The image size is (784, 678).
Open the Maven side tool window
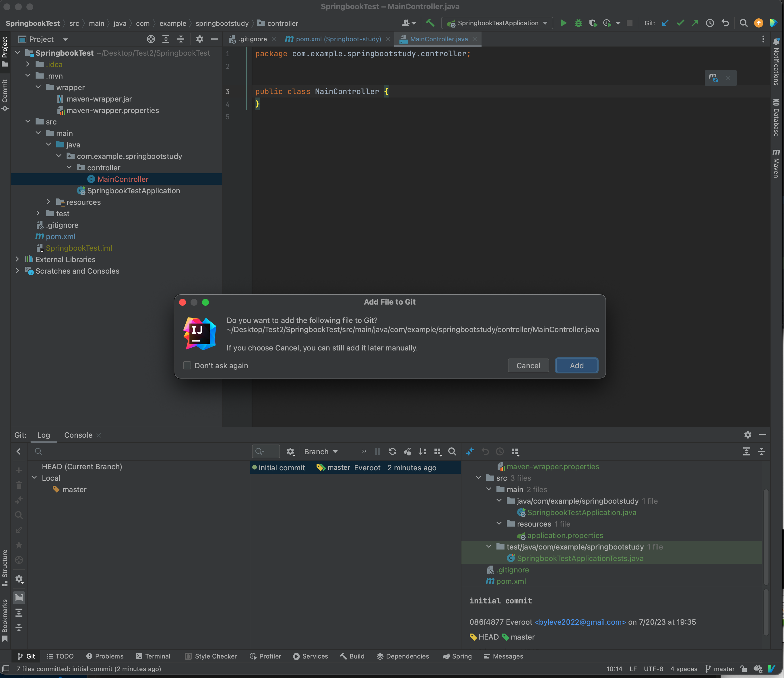pos(776,163)
